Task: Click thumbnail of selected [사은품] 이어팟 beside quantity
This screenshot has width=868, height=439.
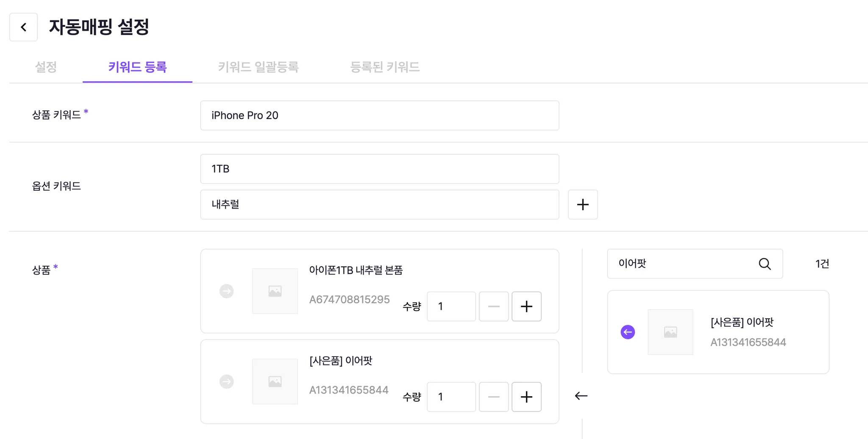Action: coord(275,381)
